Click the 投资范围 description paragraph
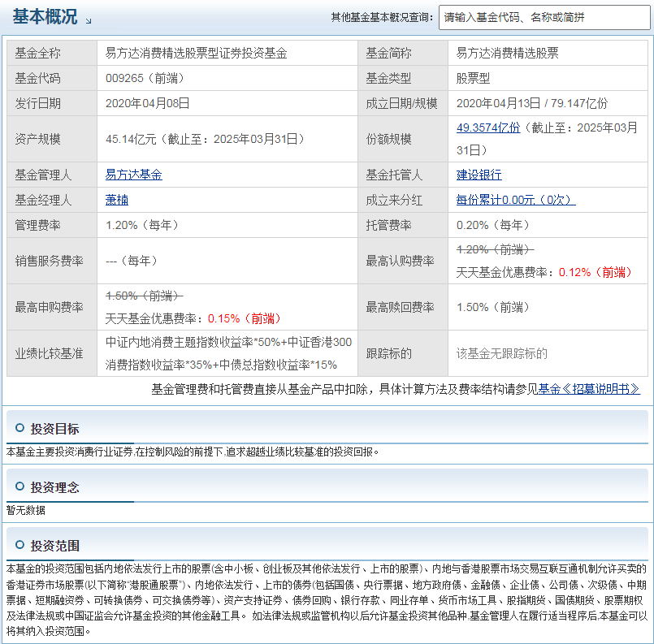This screenshot has width=654, height=644. point(327,600)
